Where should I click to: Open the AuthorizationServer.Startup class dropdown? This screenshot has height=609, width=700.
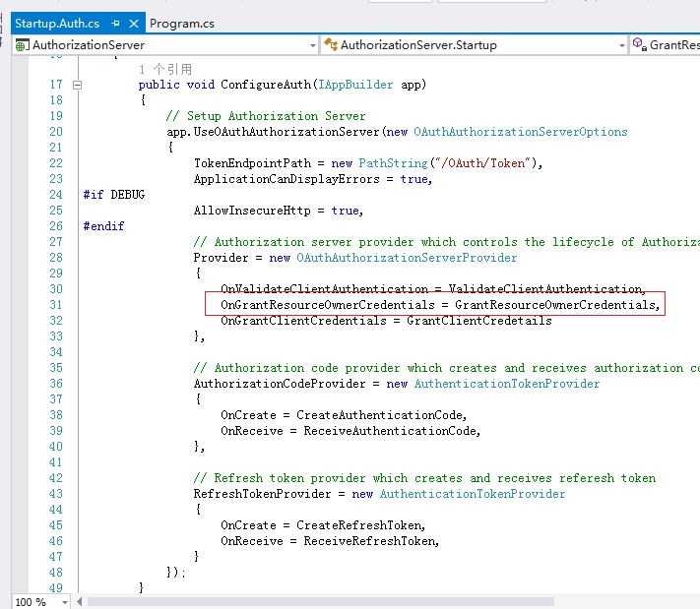[x=621, y=45]
